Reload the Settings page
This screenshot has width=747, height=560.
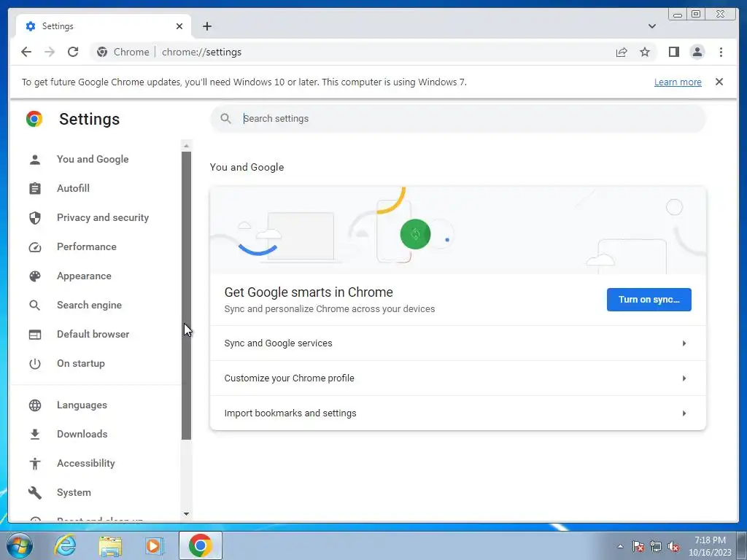click(x=73, y=52)
